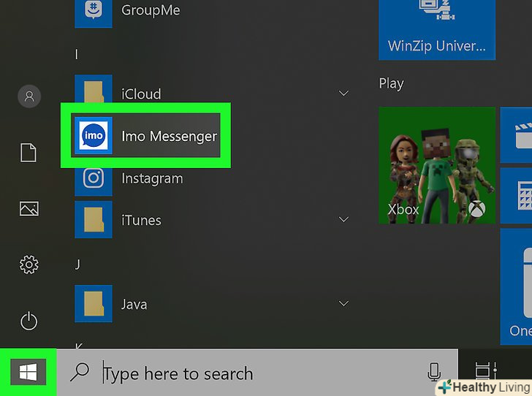Image resolution: width=532 pixels, height=396 pixels.
Task: Open the GroupMe app icon
Action: pos(94,14)
